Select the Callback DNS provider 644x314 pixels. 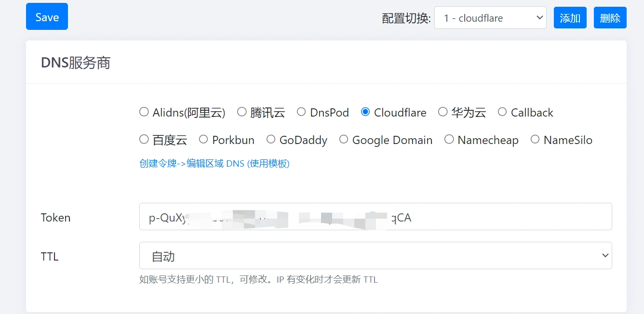click(502, 111)
